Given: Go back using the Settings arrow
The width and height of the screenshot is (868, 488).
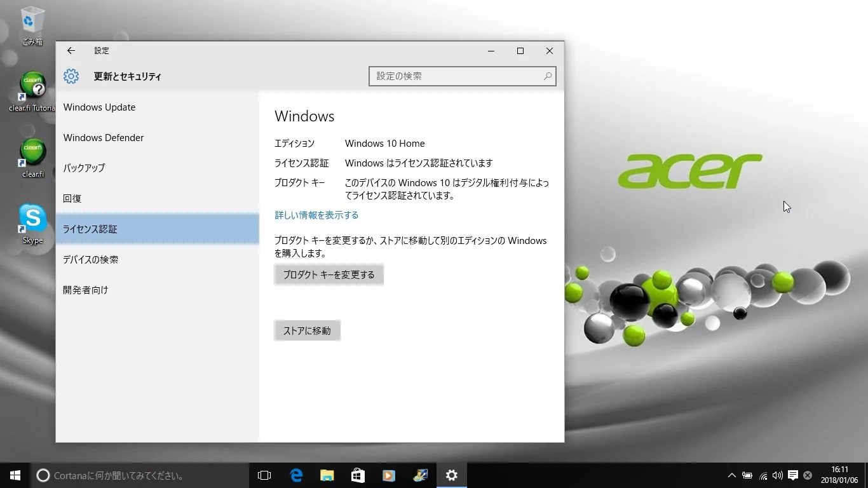Looking at the screenshot, I should point(71,51).
